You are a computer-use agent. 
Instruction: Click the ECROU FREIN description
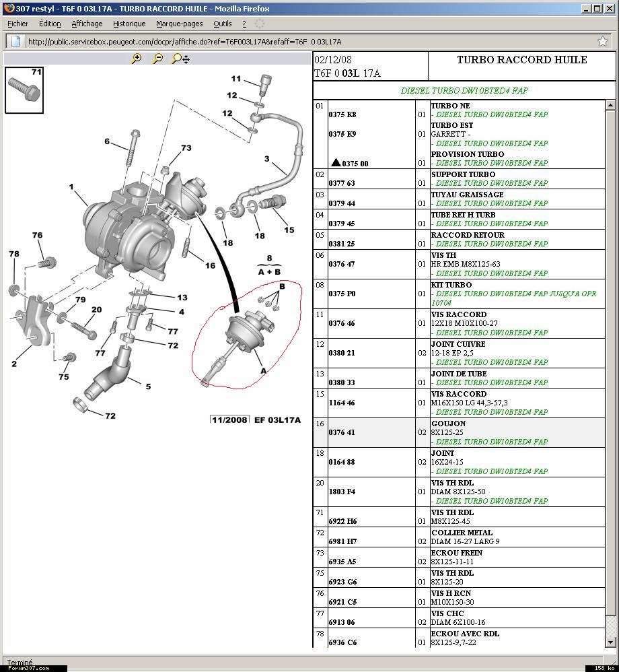[x=457, y=553]
